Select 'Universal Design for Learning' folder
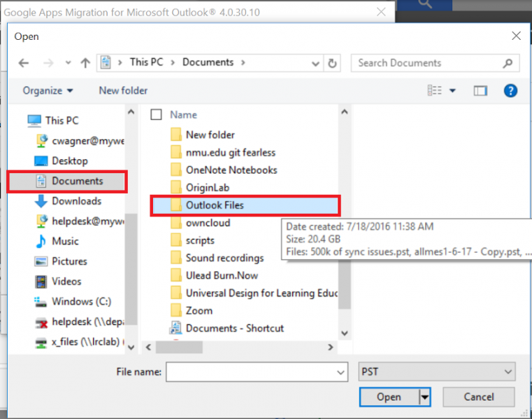 254,293
